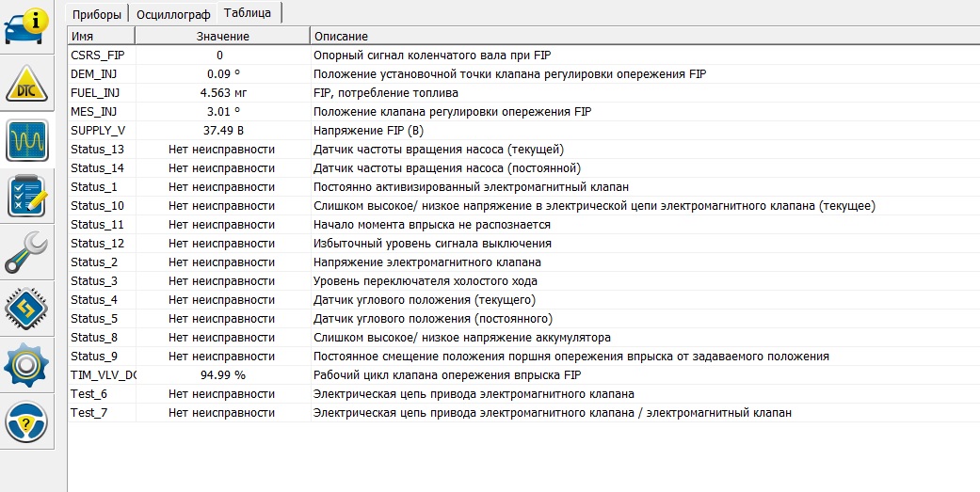Click Test_6 'Нет неисправности' value
The height and width of the screenshot is (492, 980).
[x=222, y=393]
